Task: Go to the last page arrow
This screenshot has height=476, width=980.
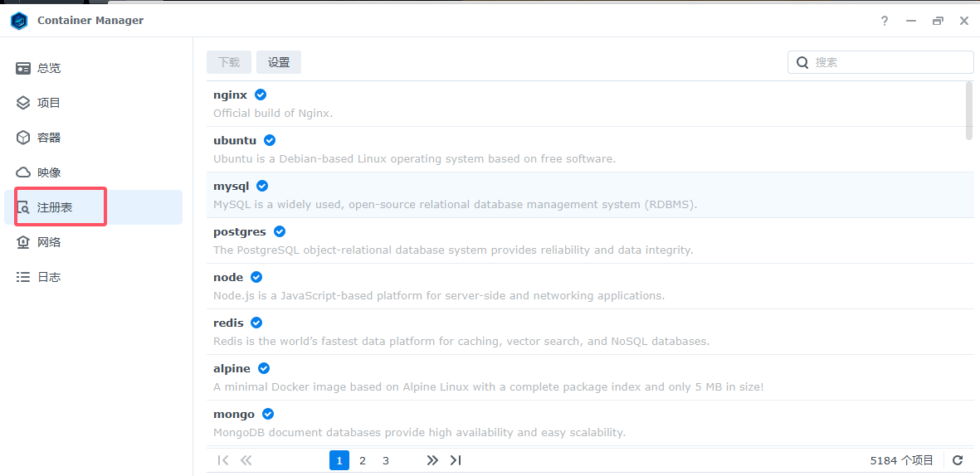Action: tap(456, 460)
